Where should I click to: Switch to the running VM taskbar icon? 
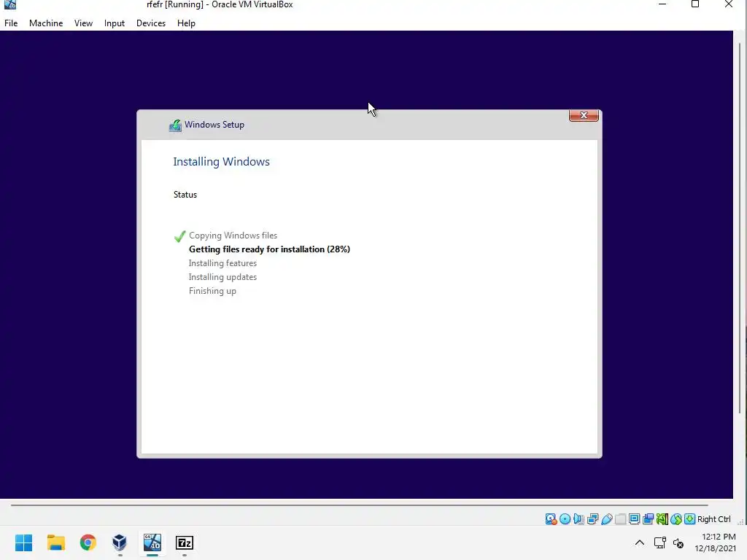click(x=152, y=542)
